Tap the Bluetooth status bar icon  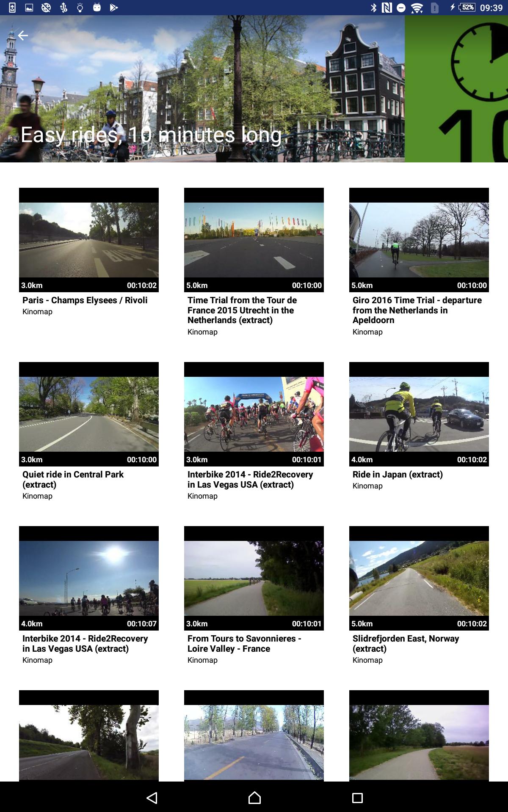[x=373, y=8]
